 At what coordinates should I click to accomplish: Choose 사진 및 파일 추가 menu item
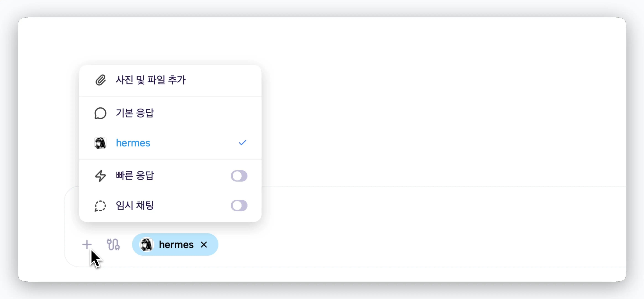[x=170, y=80]
